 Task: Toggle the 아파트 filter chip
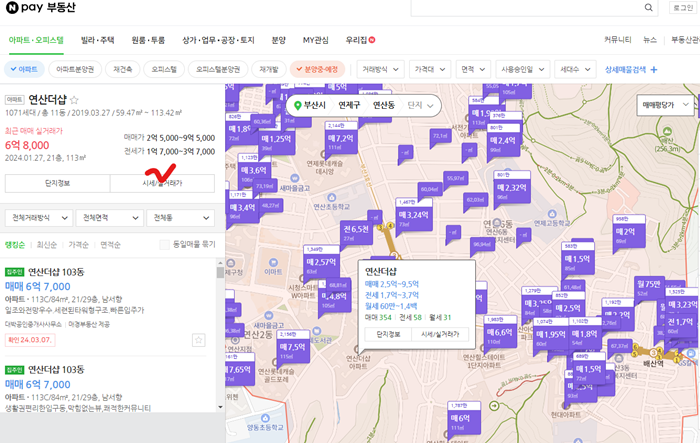click(x=24, y=70)
